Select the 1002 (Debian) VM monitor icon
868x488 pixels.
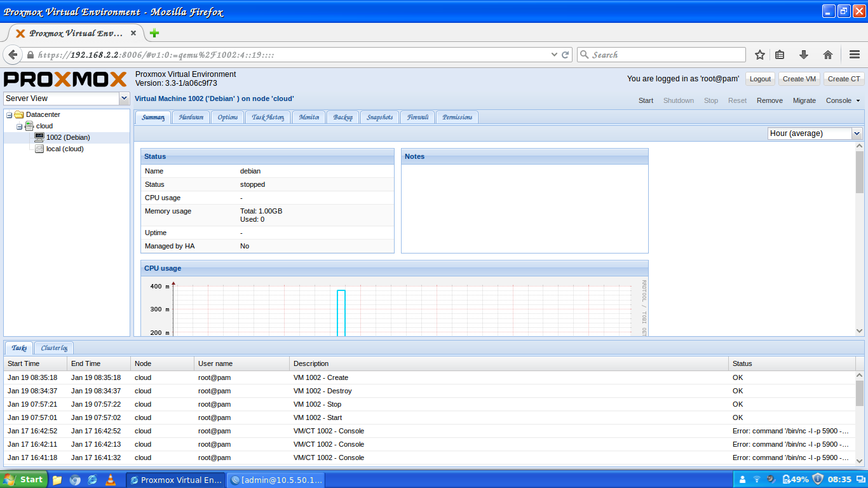coord(39,137)
